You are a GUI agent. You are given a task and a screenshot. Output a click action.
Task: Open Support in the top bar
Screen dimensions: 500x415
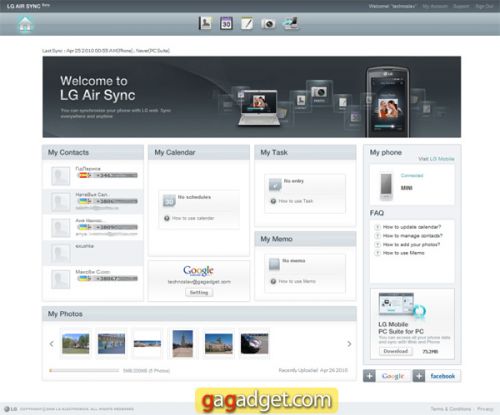[x=461, y=6]
